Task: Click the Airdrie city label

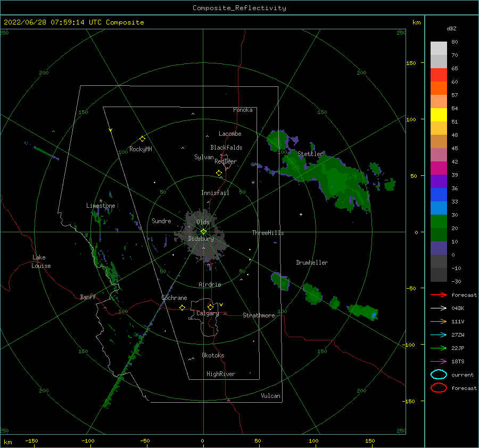Action: point(210,284)
